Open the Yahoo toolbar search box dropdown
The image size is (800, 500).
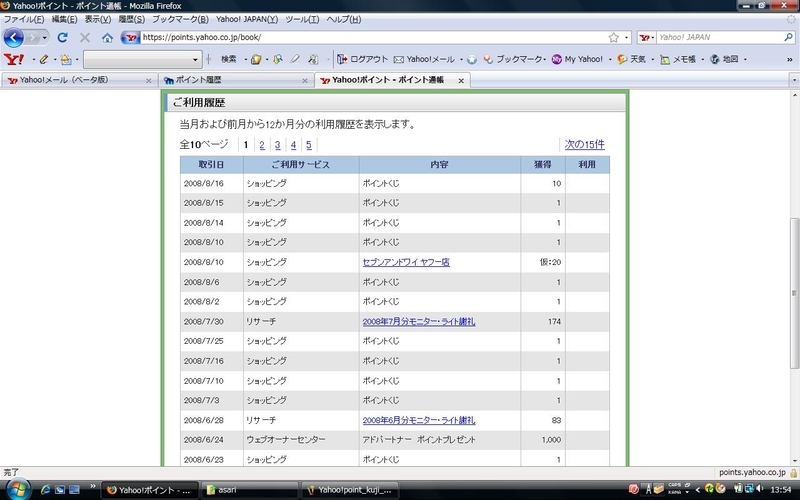(195, 60)
